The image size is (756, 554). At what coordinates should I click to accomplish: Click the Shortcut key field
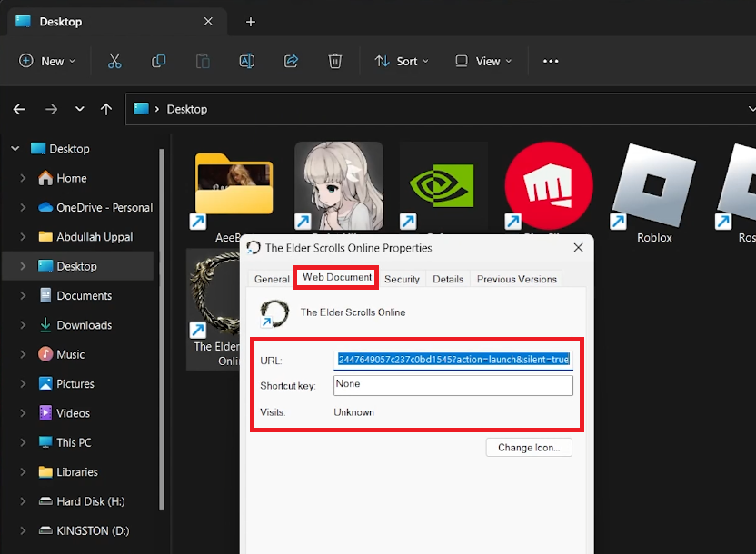pyautogui.click(x=453, y=385)
